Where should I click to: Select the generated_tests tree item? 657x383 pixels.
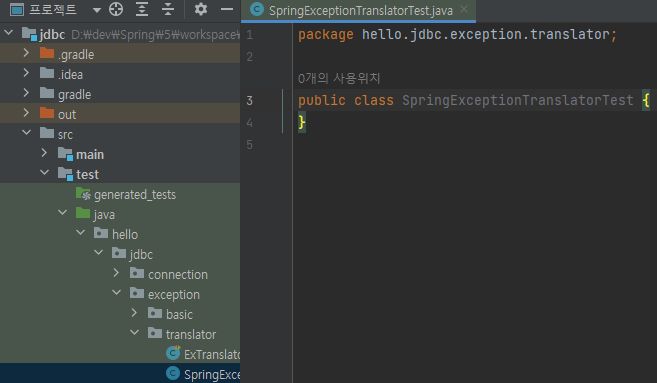coord(120,194)
